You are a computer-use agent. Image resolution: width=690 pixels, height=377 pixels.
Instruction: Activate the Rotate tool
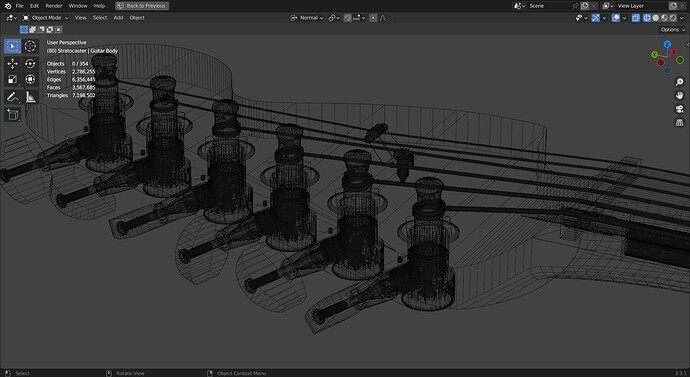[x=30, y=64]
